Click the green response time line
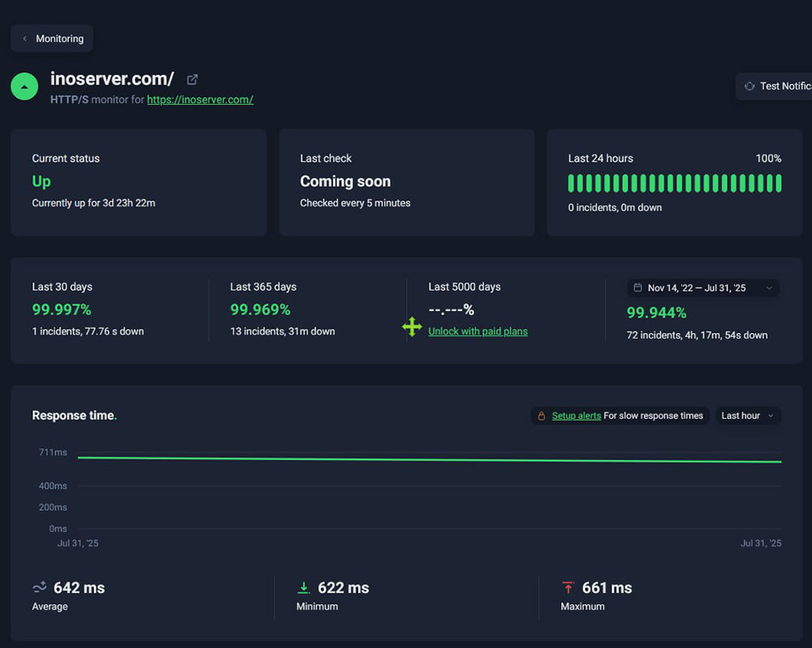Image resolution: width=812 pixels, height=648 pixels. (430, 460)
